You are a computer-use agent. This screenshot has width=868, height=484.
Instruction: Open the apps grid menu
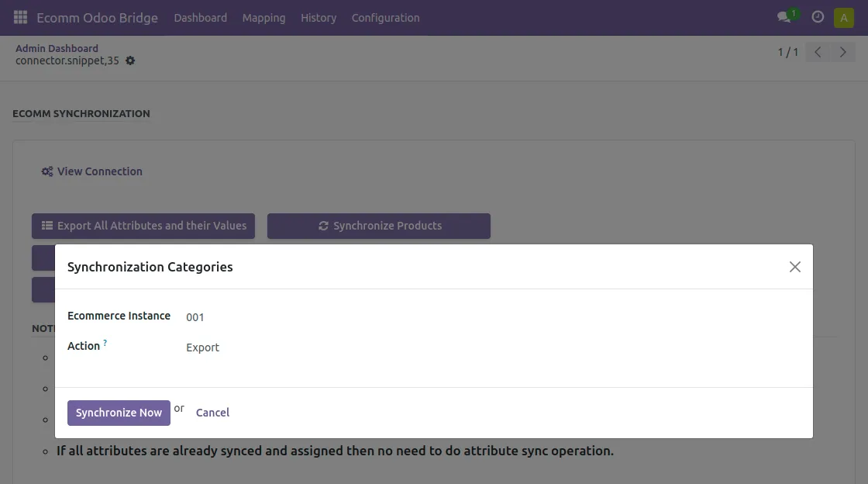coord(19,17)
